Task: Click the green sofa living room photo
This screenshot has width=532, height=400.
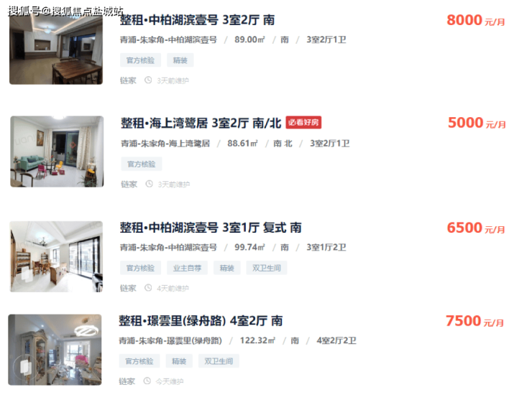Action: click(57, 152)
